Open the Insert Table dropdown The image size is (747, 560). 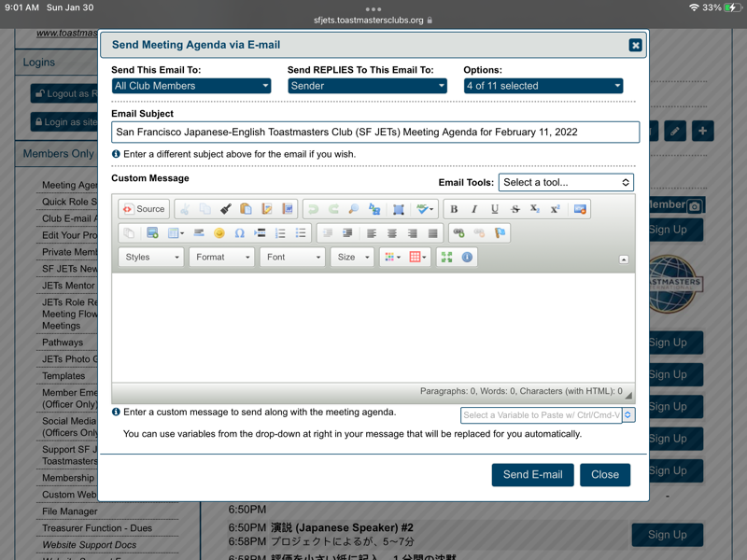(176, 232)
